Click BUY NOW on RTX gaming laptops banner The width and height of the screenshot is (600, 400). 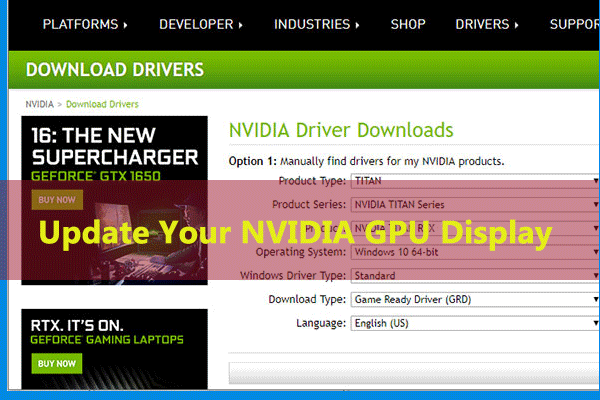[x=57, y=364]
